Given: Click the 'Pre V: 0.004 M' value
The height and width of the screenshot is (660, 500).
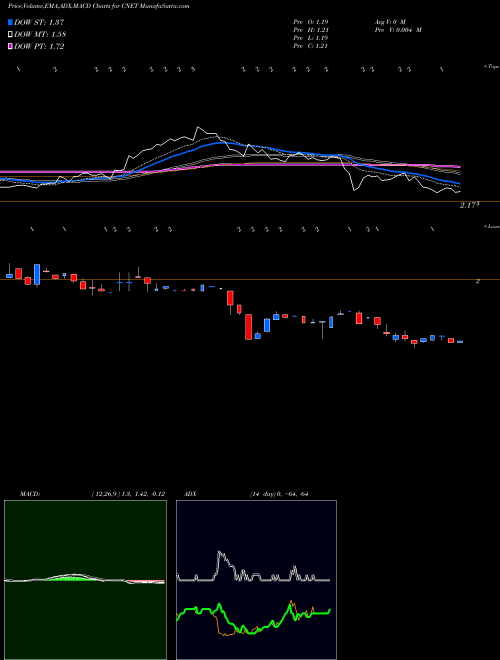Looking at the screenshot, I should click(398, 30).
